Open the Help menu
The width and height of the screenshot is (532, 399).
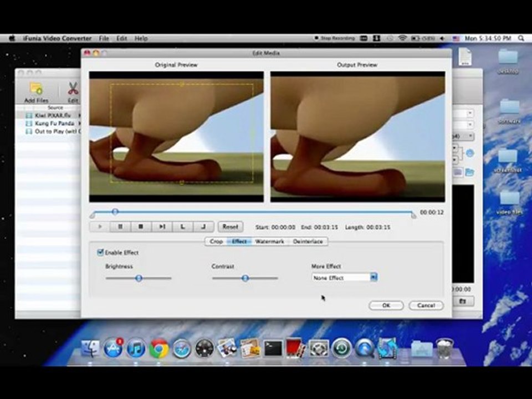pyautogui.click(x=141, y=38)
